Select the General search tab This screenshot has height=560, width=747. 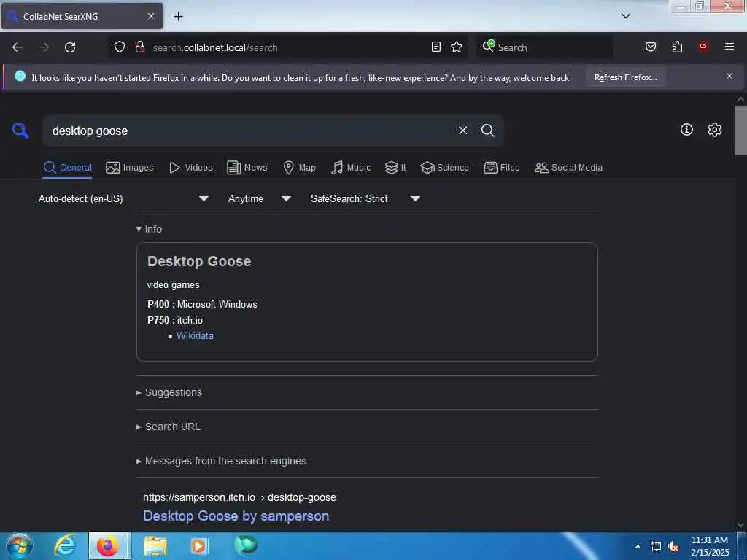[67, 168]
